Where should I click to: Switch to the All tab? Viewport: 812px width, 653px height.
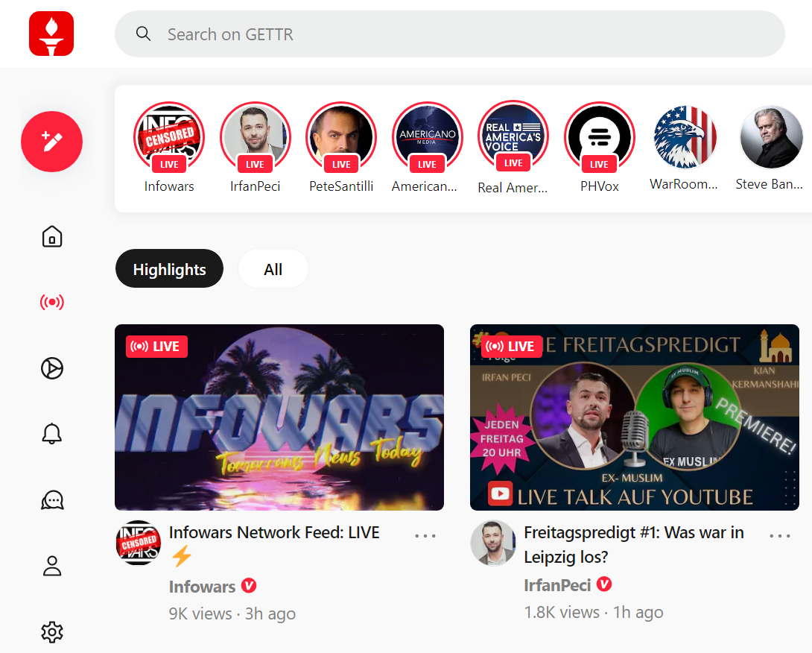coord(273,269)
